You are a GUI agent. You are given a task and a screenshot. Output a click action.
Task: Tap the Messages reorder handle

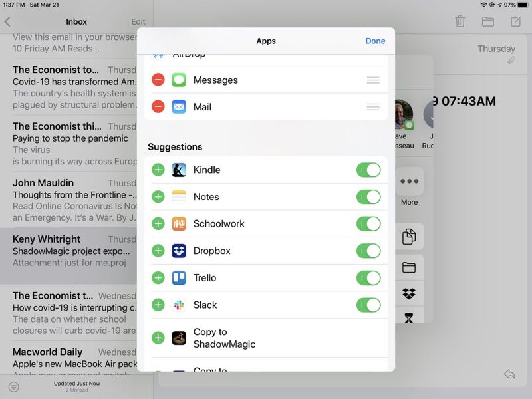pyautogui.click(x=373, y=80)
